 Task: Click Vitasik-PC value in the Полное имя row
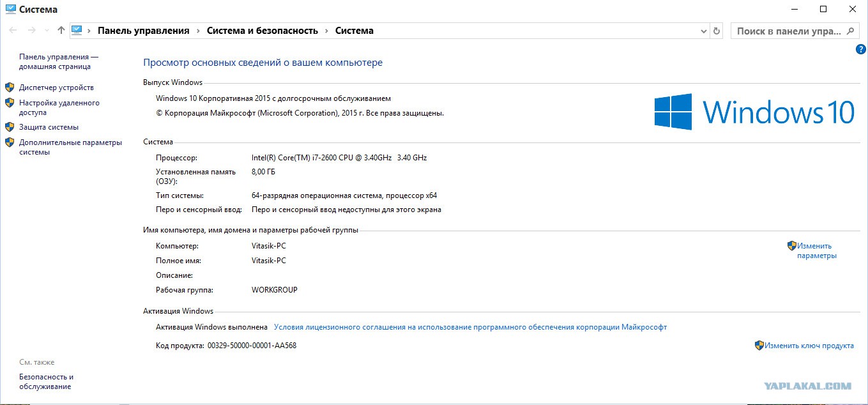click(269, 261)
